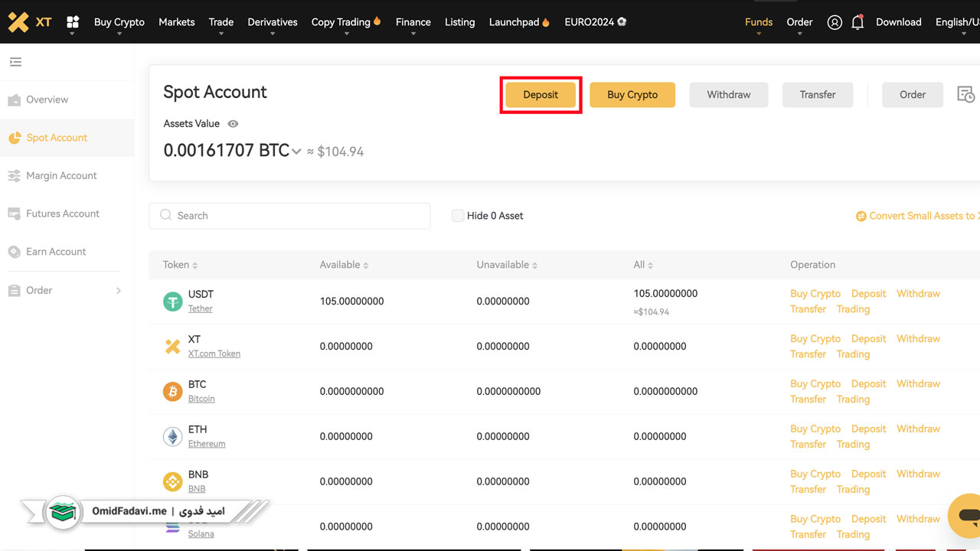This screenshot has height=551, width=980.
Task: Click the XT token coin icon
Action: (173, 347)
